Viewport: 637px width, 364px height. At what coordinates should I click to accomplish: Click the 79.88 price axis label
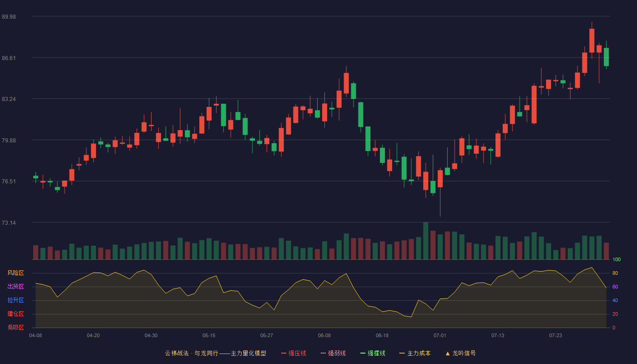(x=9, y=141)
